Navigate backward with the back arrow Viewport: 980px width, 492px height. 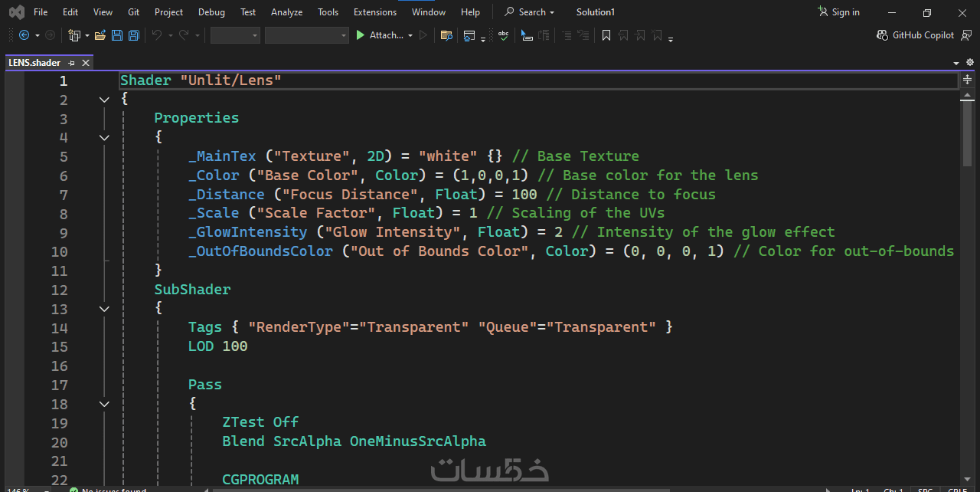[24, 35]
